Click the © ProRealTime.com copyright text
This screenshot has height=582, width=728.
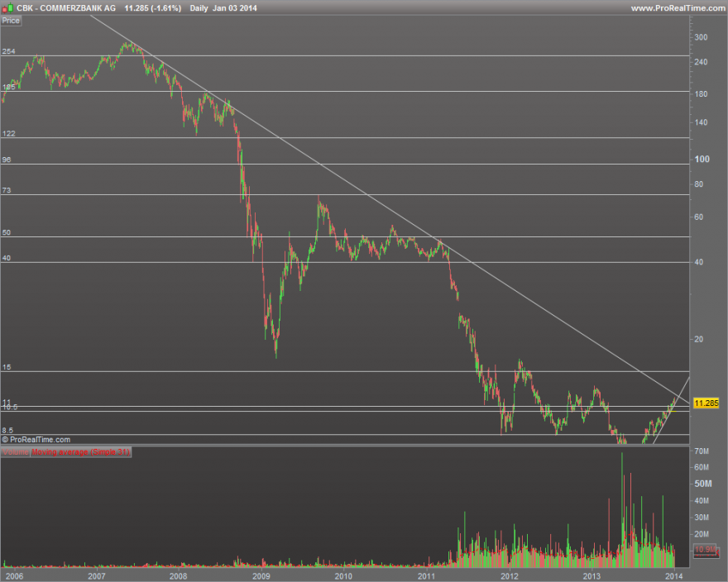point(36,440)
